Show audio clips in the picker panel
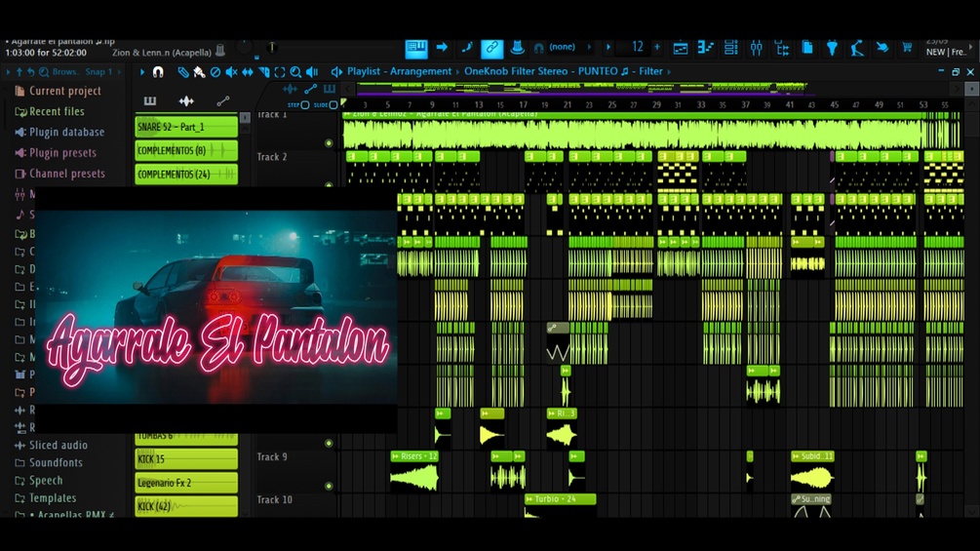 coord(186,100)
